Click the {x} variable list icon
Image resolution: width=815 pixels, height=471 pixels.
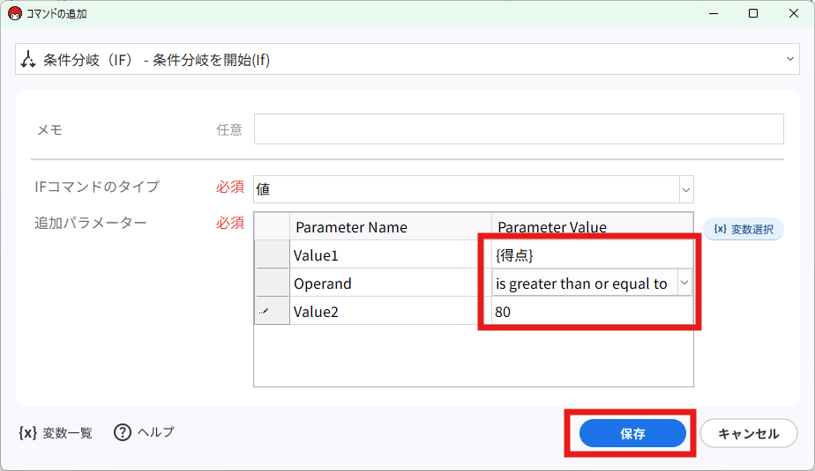coord(28,433)
